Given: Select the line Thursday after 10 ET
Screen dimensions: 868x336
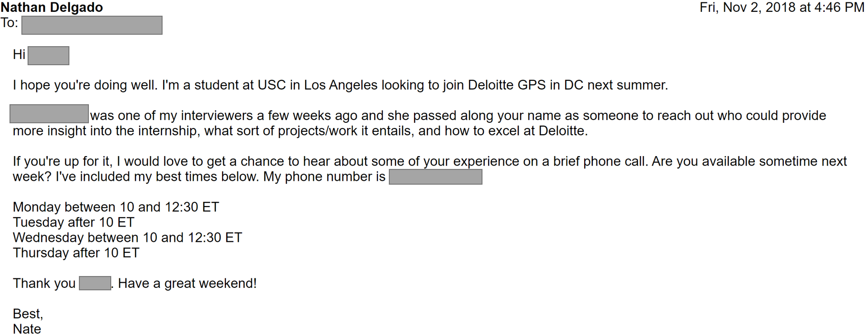Looking at the screenshot, I should [x=76, y=253].
